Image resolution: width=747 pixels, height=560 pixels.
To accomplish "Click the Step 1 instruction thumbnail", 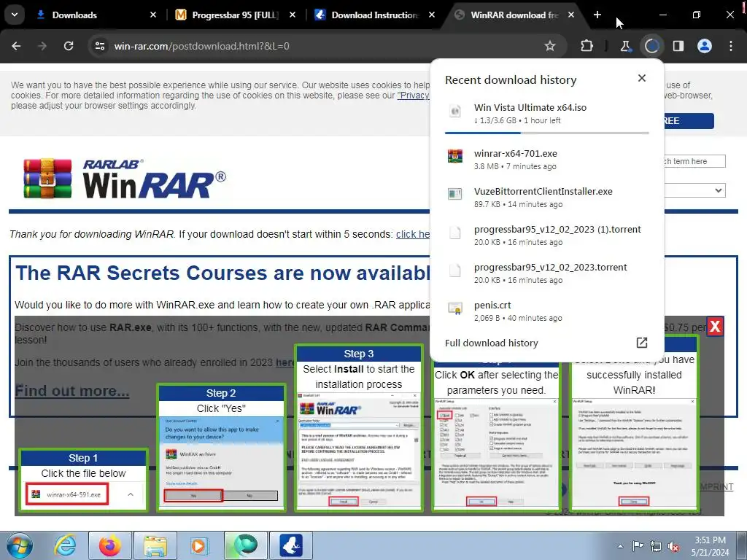I will pyautogui.click(x=83, y=480).
